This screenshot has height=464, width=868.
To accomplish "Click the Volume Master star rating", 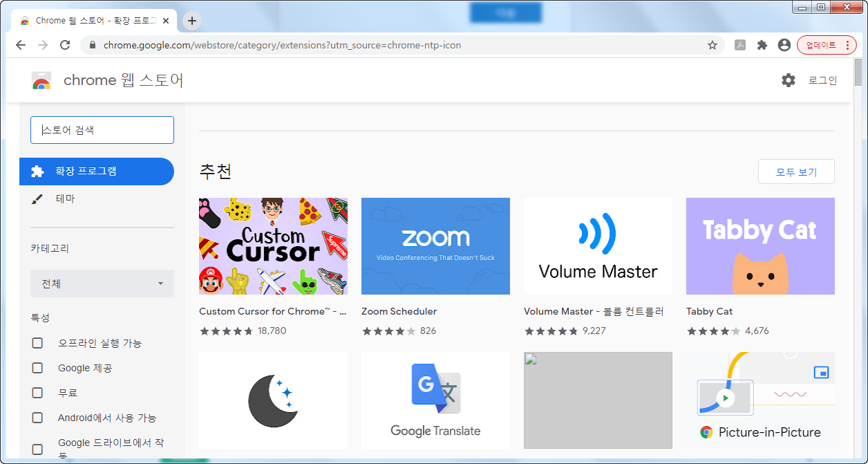I will point(551,331).
